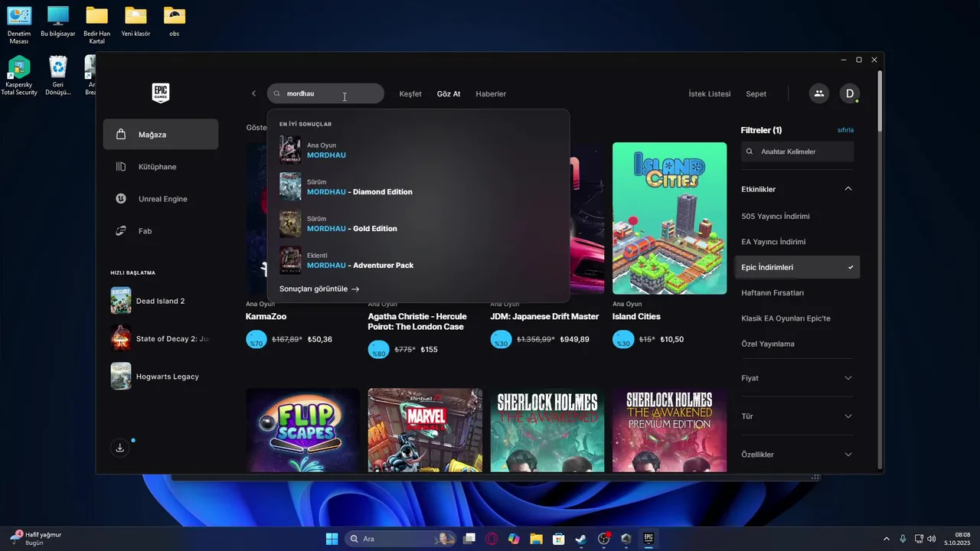Open İstek Listesi wishlist link

(710, 93)
